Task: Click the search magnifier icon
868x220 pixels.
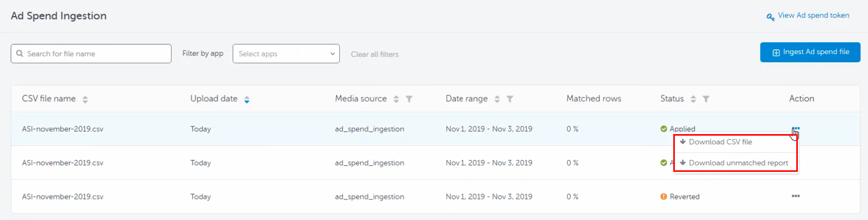Action: tap(20, 54)
